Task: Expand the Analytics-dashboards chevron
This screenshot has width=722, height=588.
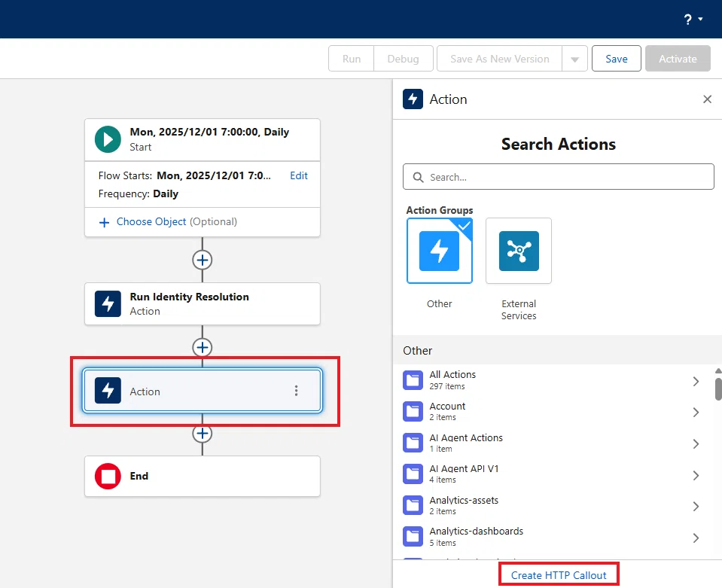Action: point(696,538)
